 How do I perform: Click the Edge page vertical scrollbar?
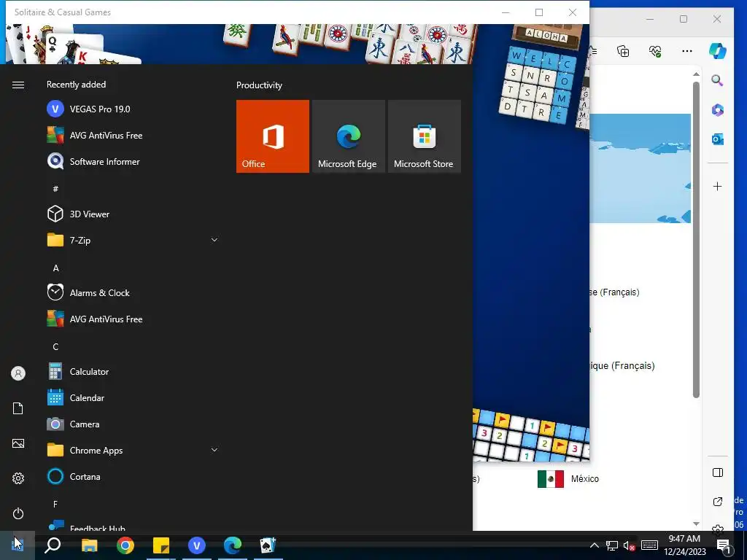(696, 239)
